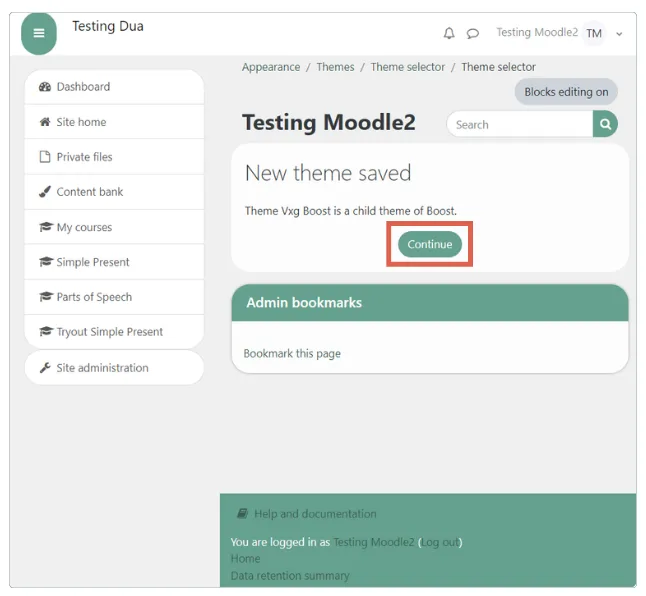The width and height of the screenshot is (646, 596).
Task: Click the Help and documentation book icon
Action: click(x=242, y=514)
